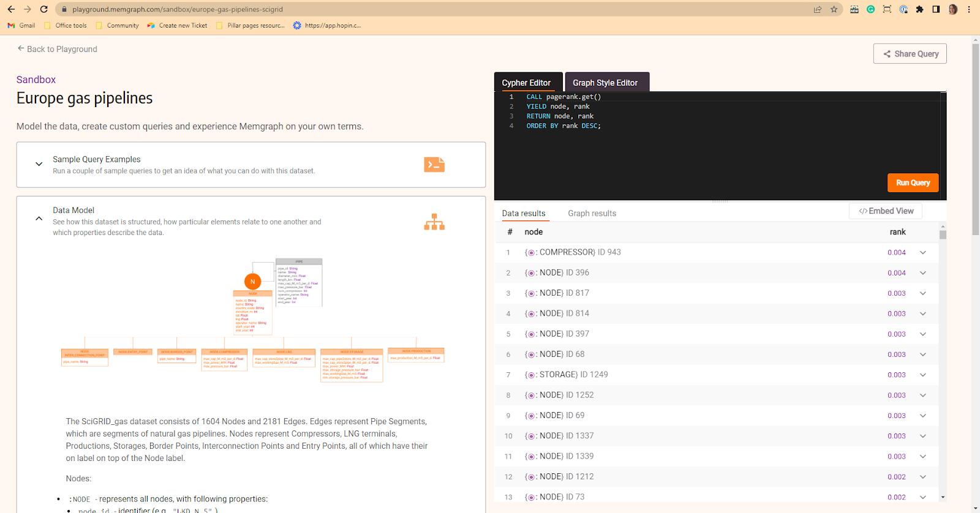Click the data model diagram image

pyautogui.click(x=252, y=320)
